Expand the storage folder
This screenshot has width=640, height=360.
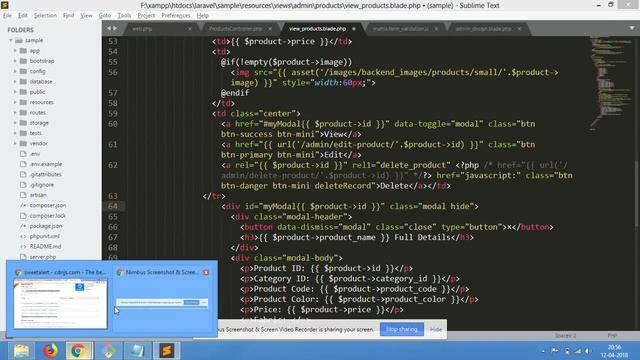coord(16,123)
